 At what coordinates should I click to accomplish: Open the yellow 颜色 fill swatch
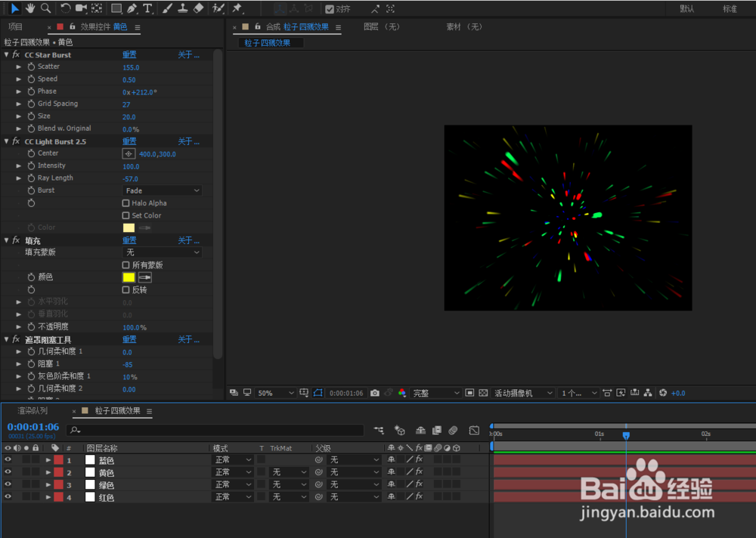coord(129,277)
